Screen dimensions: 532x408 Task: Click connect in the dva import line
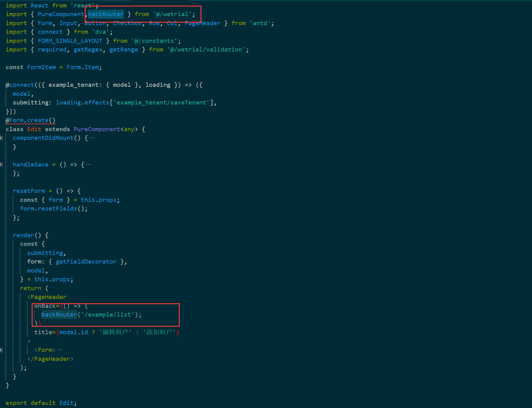pos(50,32)
